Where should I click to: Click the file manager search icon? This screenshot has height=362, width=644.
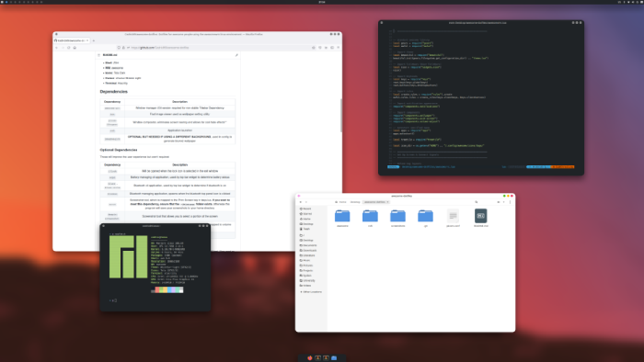(477, 202)
